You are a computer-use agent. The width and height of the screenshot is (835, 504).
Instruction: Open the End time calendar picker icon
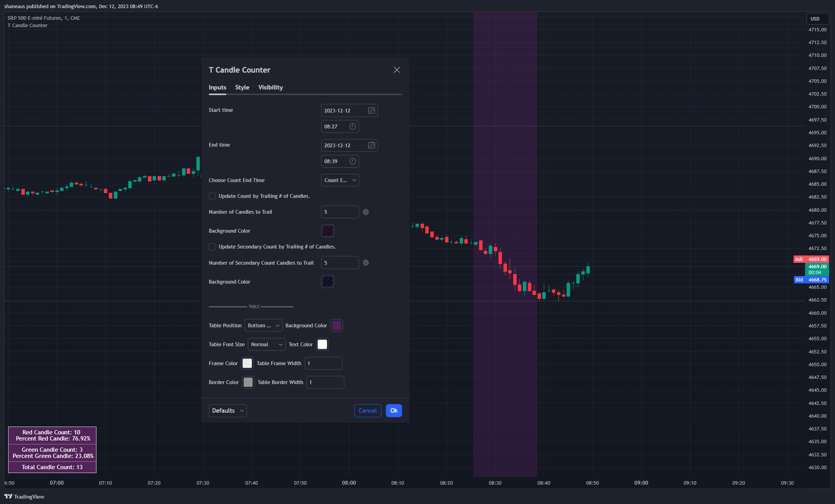click(371, 146)
